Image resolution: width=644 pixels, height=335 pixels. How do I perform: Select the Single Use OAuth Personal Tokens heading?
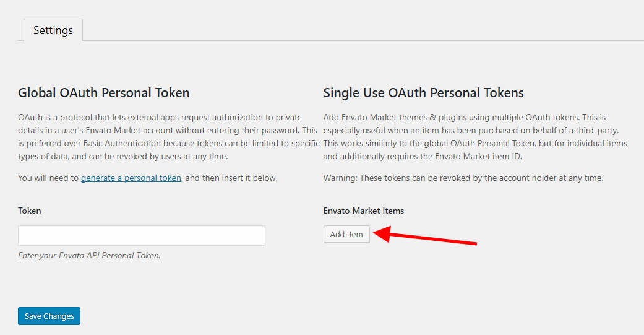click(423, 93)
